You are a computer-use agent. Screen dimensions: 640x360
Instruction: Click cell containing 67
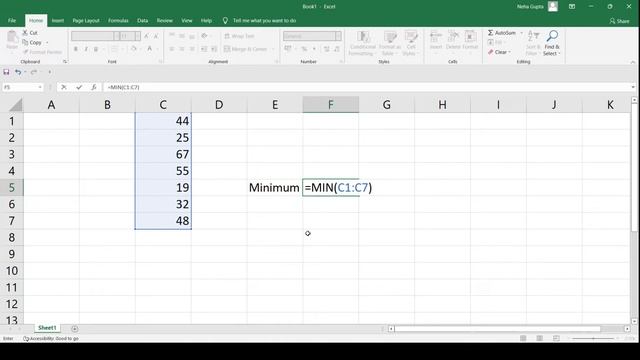click(x=163, y=154)
